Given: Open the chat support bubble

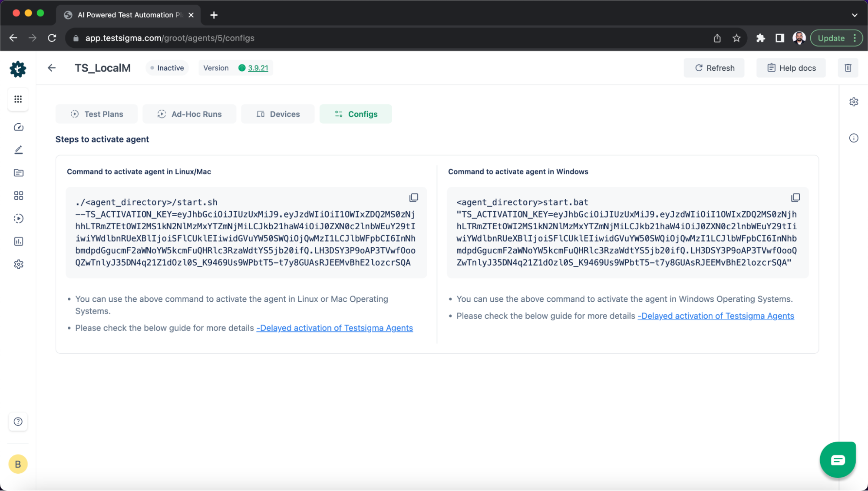Looking at the screenshot, I should coord(838,460).
